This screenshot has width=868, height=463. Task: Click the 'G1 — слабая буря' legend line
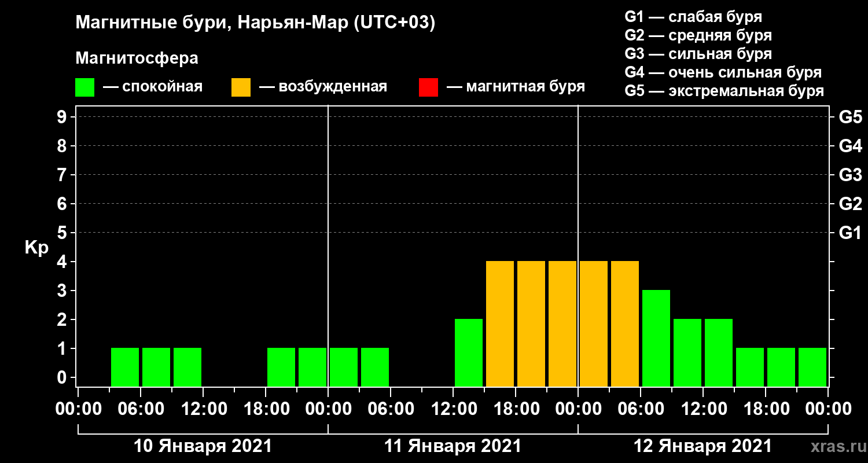pos(693,16)
